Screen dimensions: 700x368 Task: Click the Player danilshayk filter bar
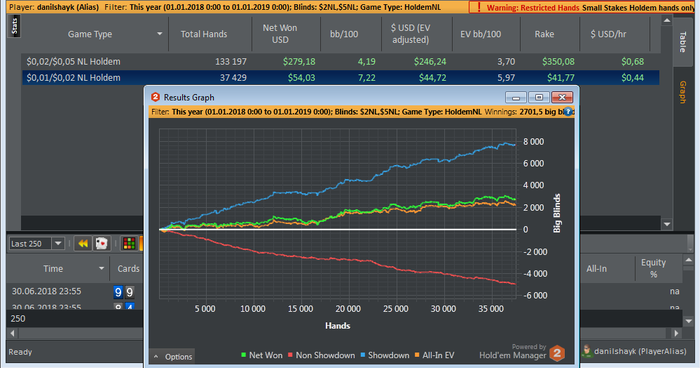(238, 7)
